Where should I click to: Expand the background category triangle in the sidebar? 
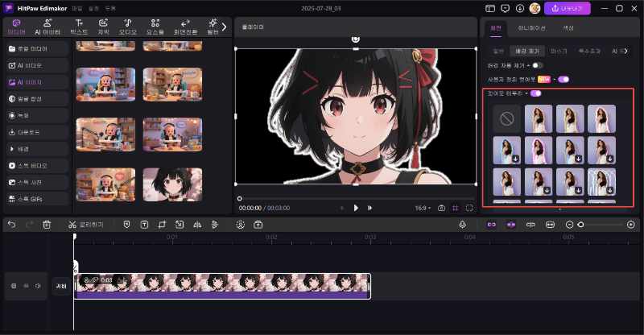(x=11, y=149)
